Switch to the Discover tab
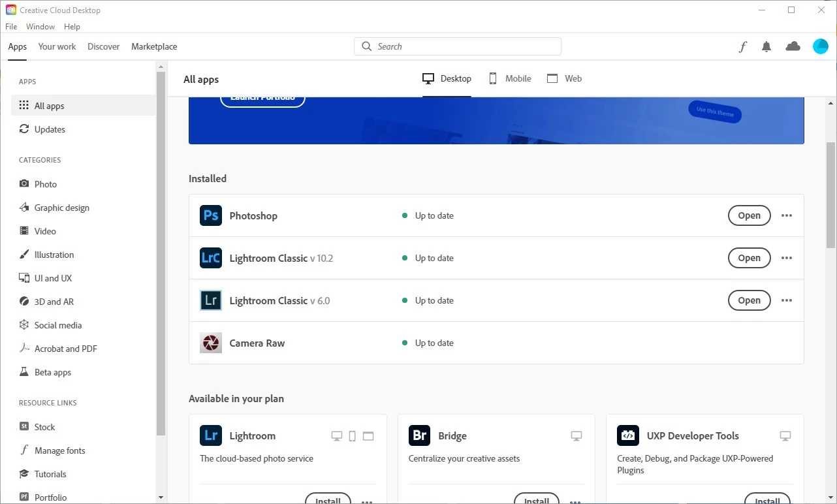This screenshot has width=837, height=504. pyautogui.click(x=104, y=46)
